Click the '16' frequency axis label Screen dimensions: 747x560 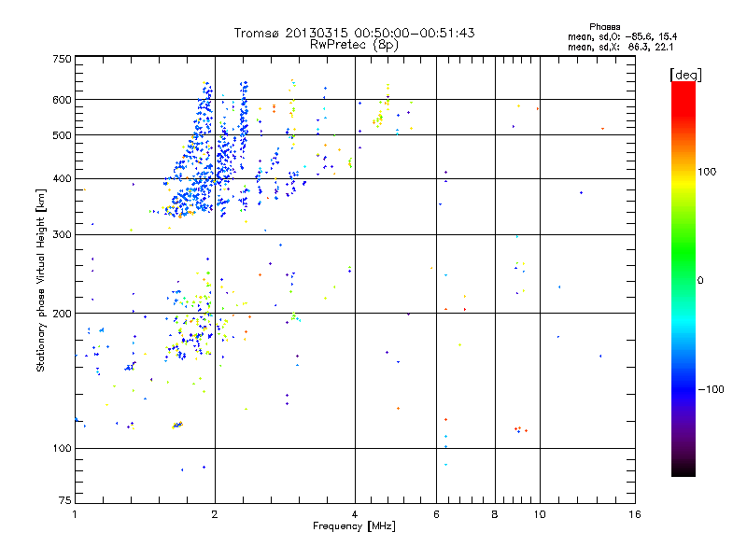[x=635, y=514]
